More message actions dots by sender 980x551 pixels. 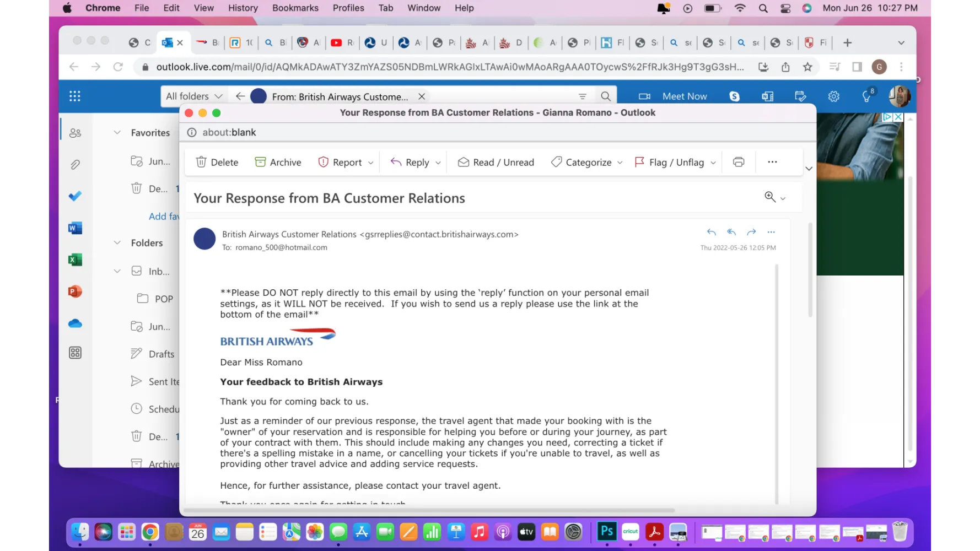pos(771,232)
